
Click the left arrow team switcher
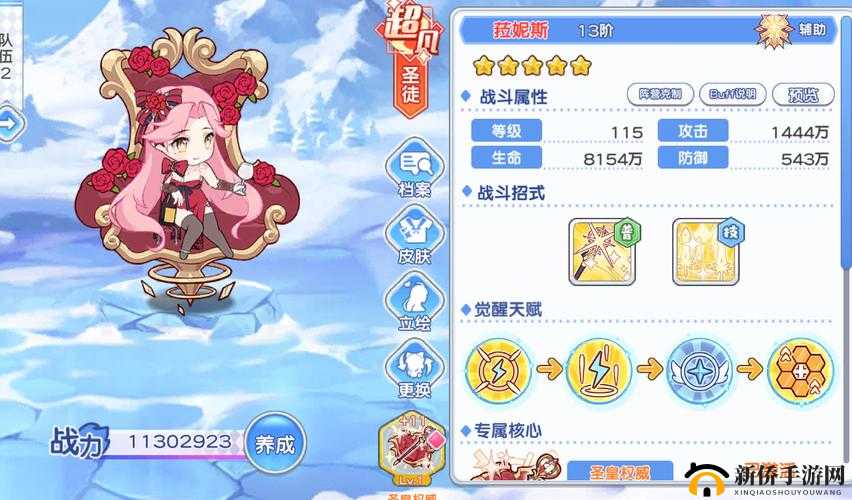[x=10, y=123]
